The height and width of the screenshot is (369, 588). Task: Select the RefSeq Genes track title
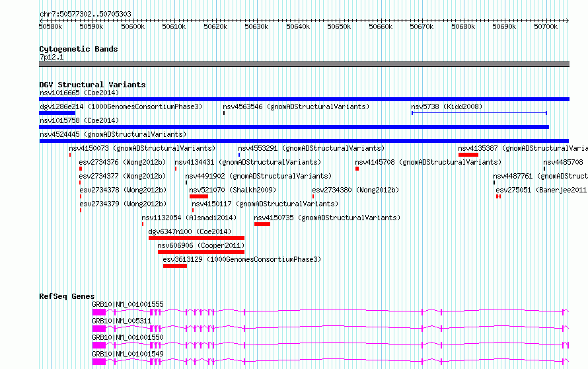pyautogui.click(x=67, y=296)
